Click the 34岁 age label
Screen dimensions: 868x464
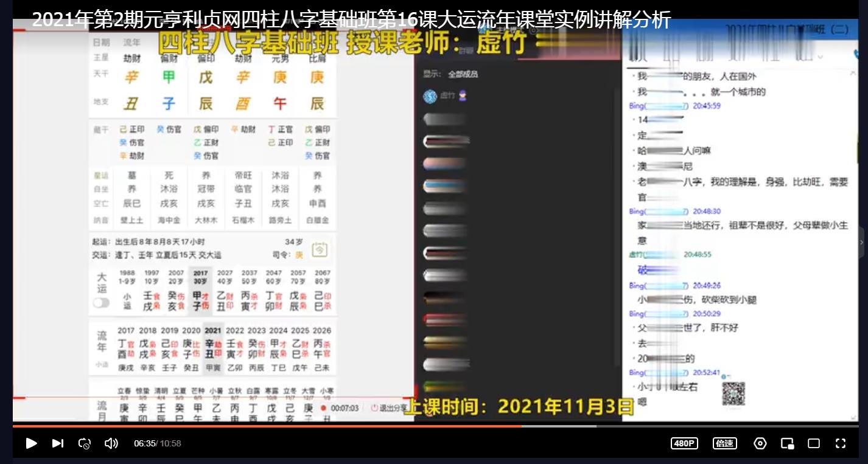click(x=293, y=241)
